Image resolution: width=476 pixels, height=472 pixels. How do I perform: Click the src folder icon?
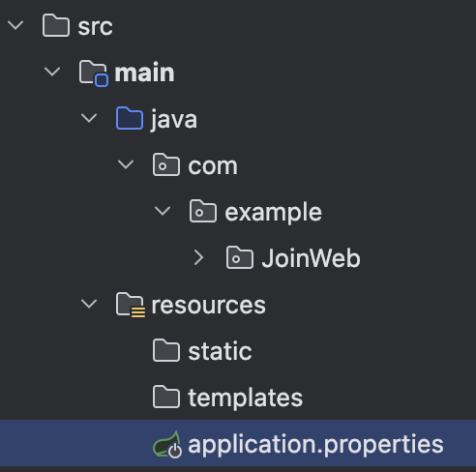point(56,25)
